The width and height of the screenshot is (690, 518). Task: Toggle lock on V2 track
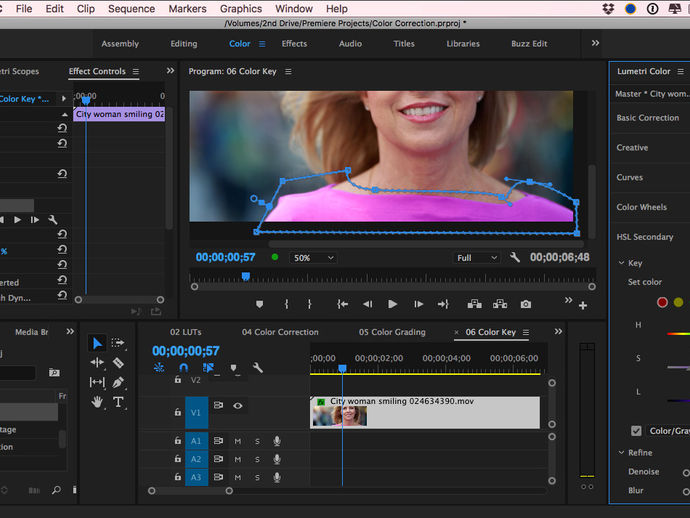tap(178, 379)
